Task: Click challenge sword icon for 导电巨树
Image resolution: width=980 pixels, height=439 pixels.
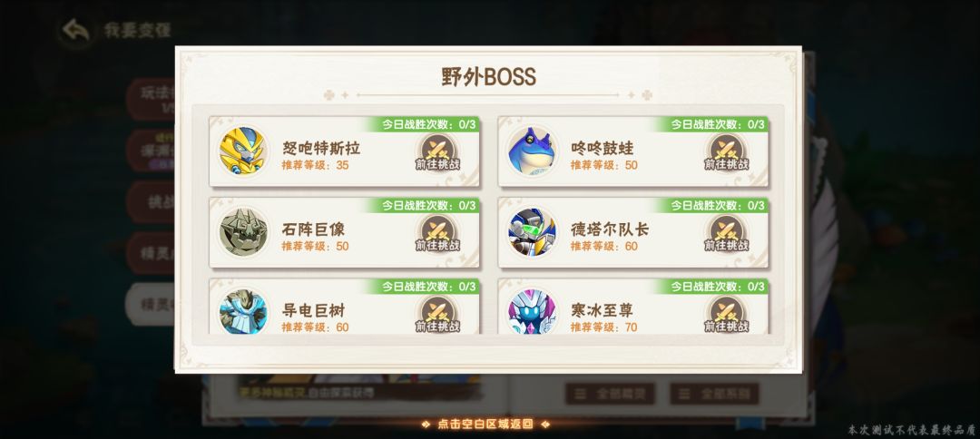Action: click(x=437, y=314)
